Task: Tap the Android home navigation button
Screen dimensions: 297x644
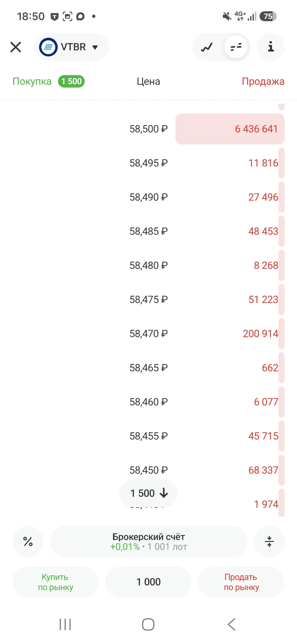Action: coord(148,624)
